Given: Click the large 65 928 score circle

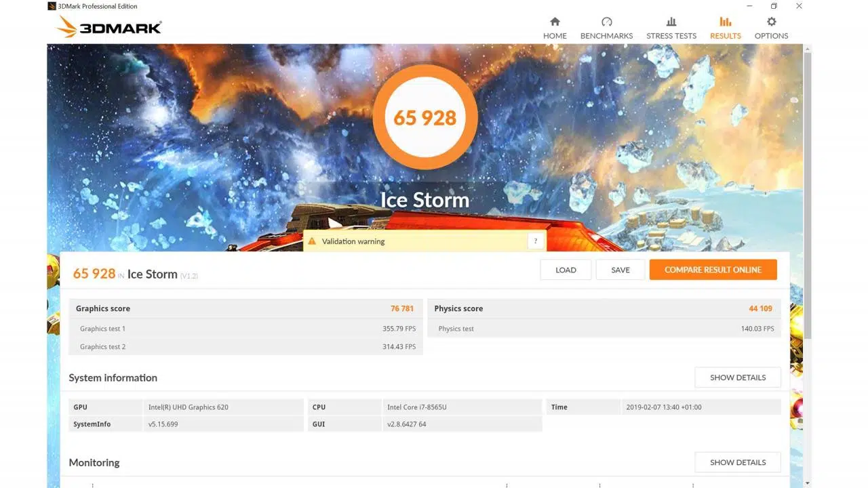Looking at the screenshot, I should 425,117.
